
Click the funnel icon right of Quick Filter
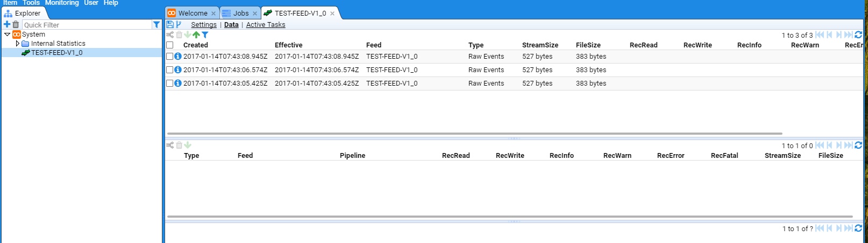coord(156,25)
